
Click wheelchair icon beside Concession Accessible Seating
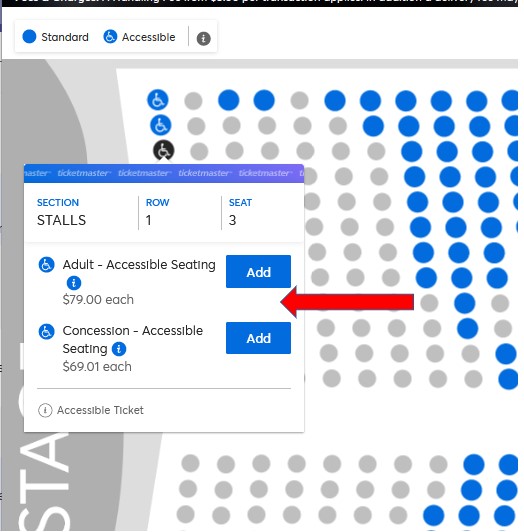point(46,331)
